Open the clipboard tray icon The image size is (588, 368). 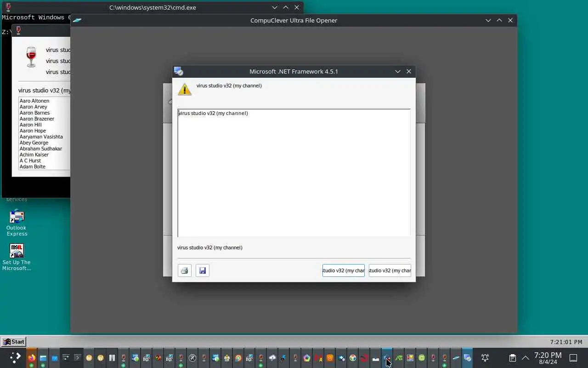point(512,357)
